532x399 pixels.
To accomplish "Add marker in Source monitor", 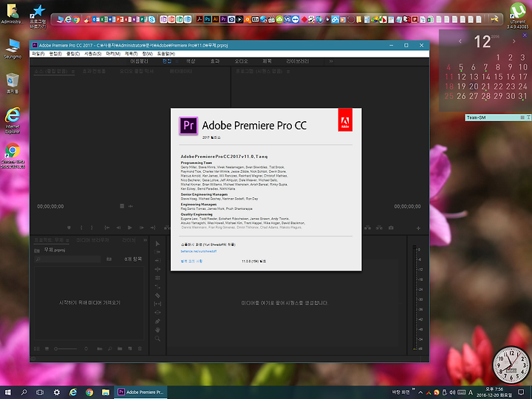I will 69,228.
